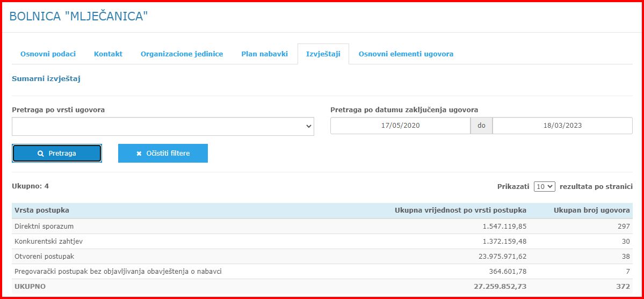Clear filters with Očistiti filtere button
Viewport: 644px width, 299px height.
[x=163, y=153]
